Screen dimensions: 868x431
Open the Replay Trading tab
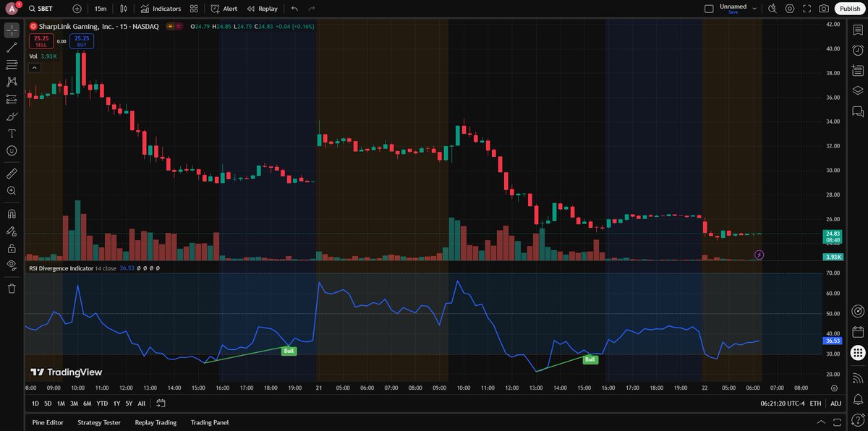pos(156,422)
